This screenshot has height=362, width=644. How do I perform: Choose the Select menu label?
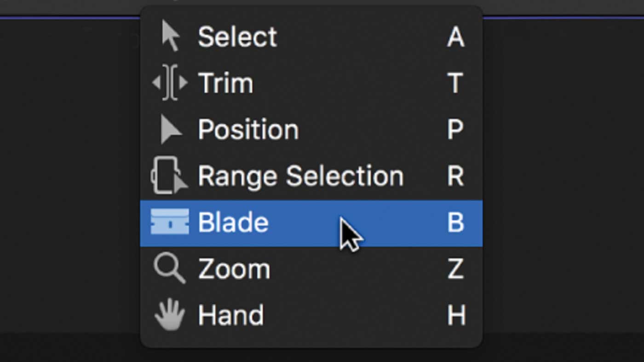click(x=237, y=37)
